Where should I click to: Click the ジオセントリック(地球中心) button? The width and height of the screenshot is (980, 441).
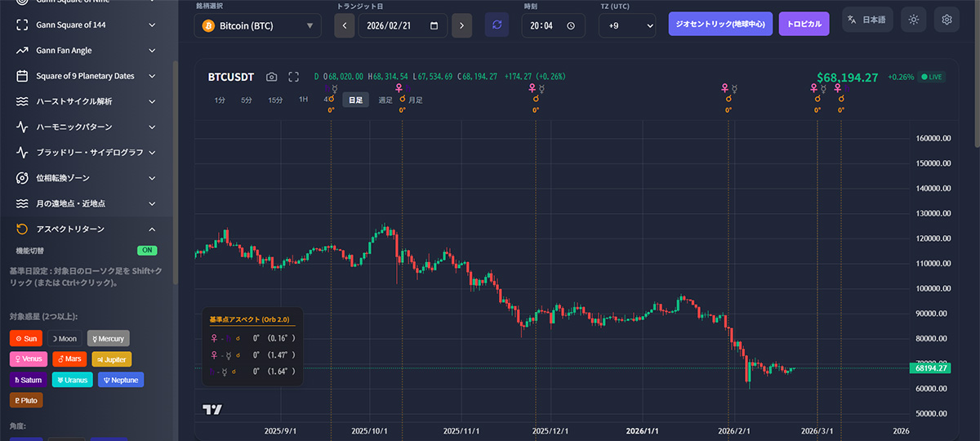719,24
